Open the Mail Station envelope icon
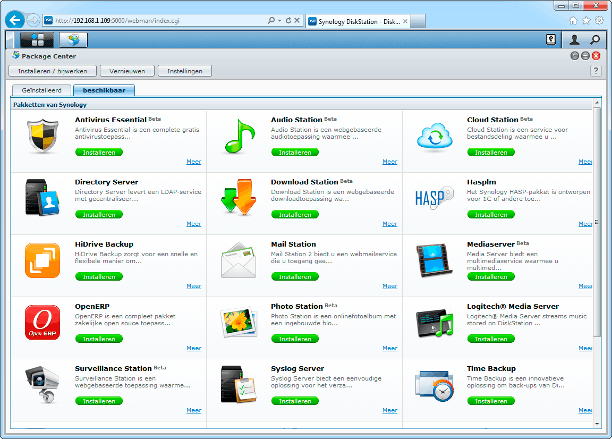Image resolution: width=612 pixels, height=439 pixels. click(238, 260)
